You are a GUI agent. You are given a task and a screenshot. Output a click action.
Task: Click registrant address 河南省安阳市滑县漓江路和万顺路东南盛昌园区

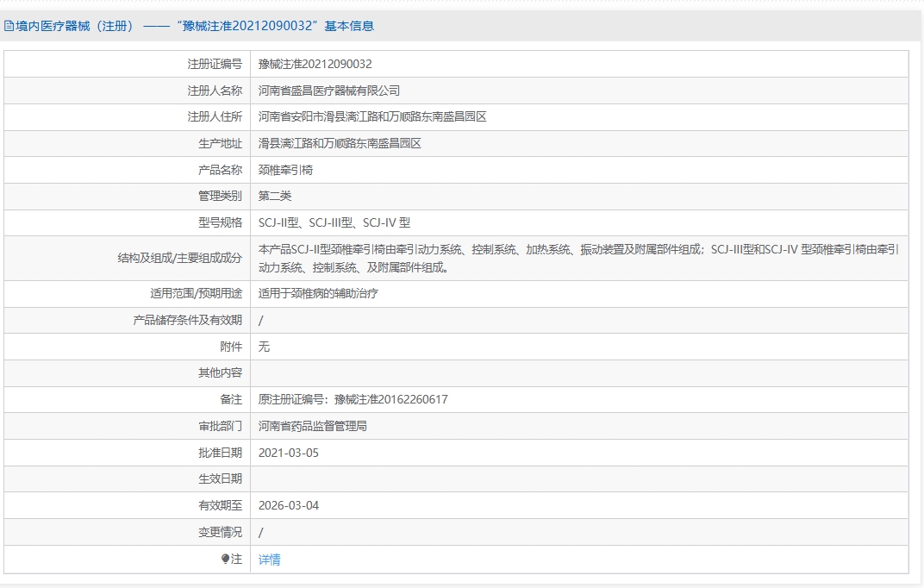point(372,116)
